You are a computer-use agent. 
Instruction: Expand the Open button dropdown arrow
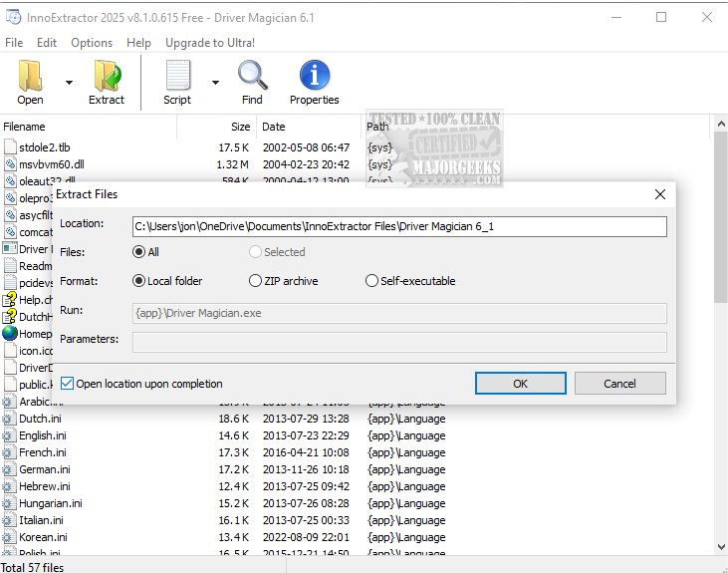tap(69, 83)
